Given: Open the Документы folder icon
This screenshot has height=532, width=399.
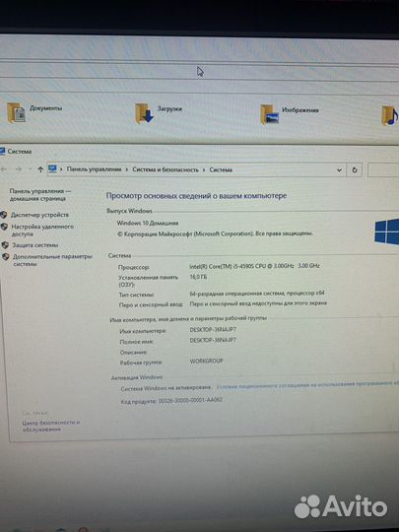Looking at the screenshot, I should pyautogui.click(x=16, y=112).
